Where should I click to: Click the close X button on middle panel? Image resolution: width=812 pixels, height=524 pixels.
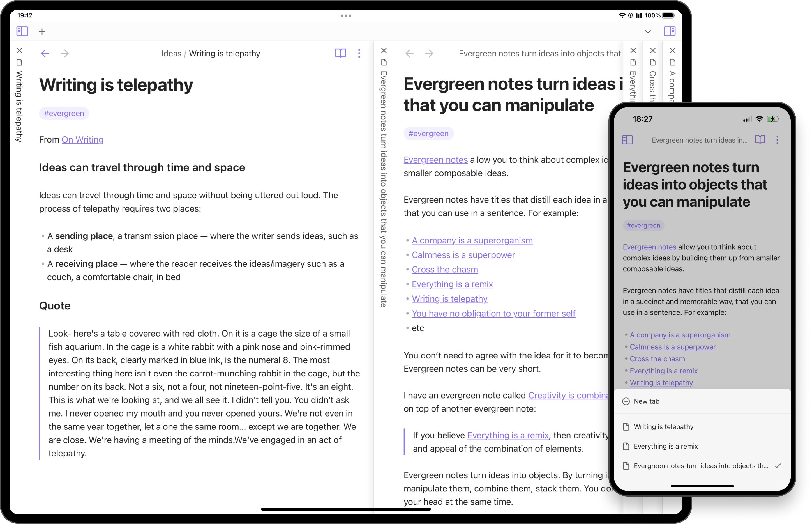[x=384, y=50]
